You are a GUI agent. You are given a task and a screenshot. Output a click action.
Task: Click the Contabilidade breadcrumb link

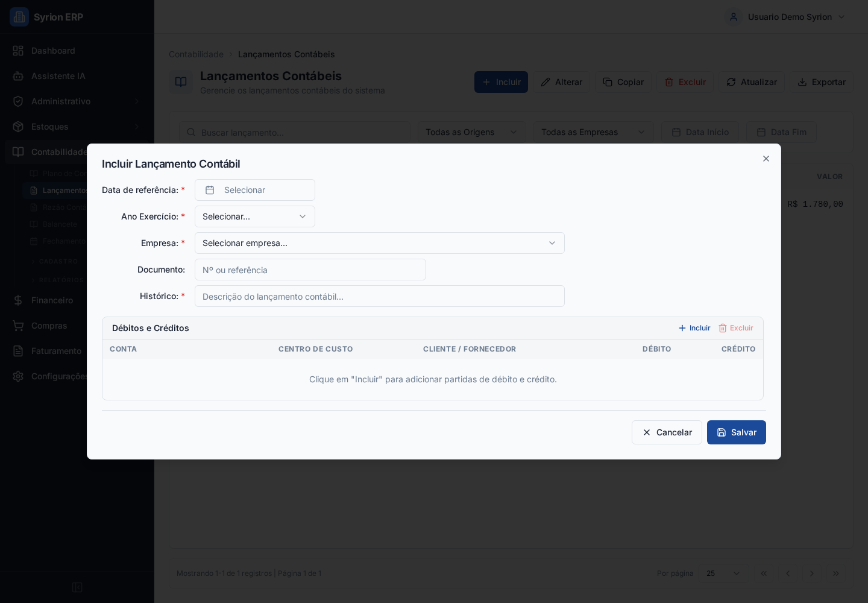[x=196, y=54]
